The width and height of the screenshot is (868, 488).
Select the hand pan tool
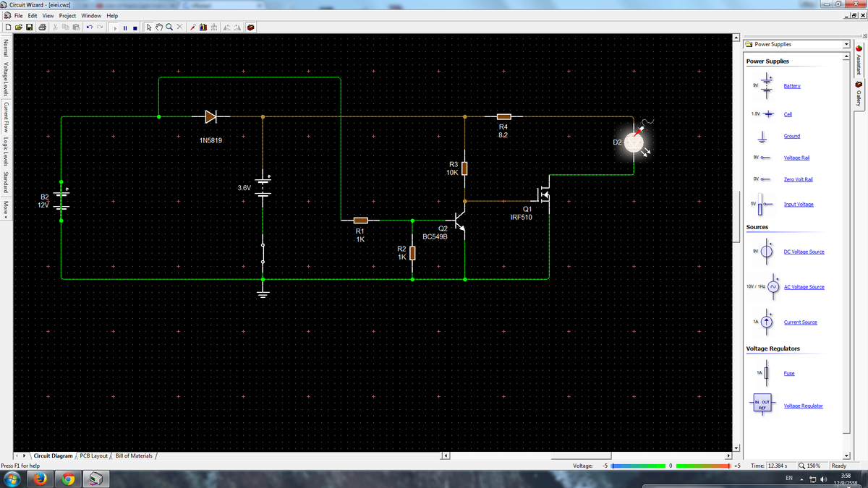159,27
